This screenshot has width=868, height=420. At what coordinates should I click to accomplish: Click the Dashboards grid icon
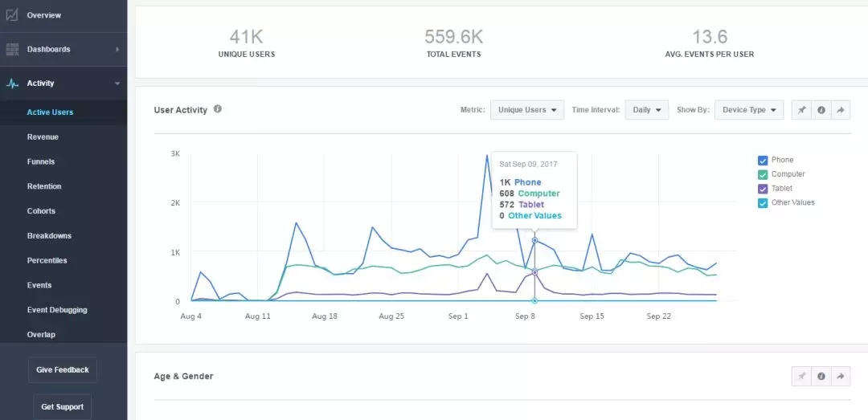(x=12, y=49)
